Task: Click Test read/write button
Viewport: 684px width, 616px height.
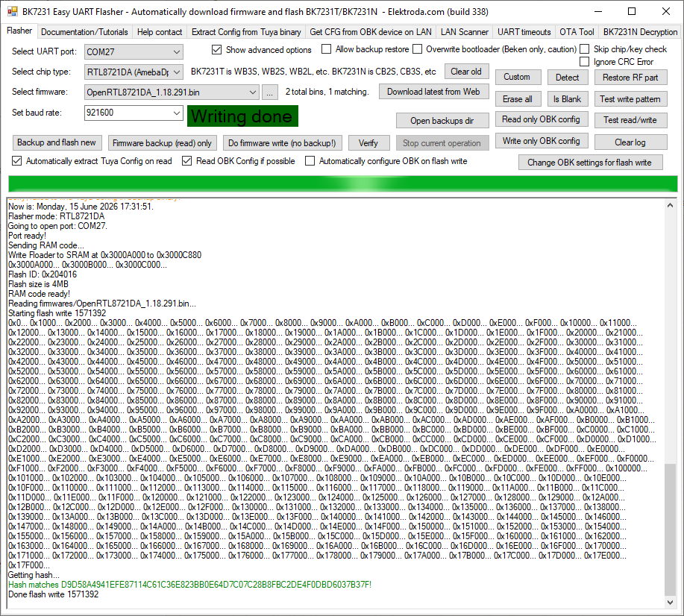Action: (630, 120)
